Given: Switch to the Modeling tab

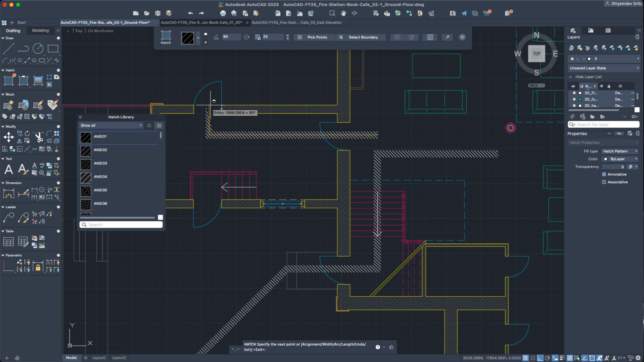Looking at the screenshot, I should pos(40,30).
